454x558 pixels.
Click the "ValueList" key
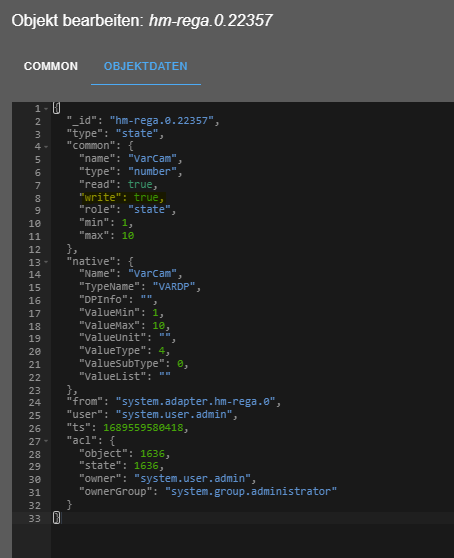(x=112, y=377)
